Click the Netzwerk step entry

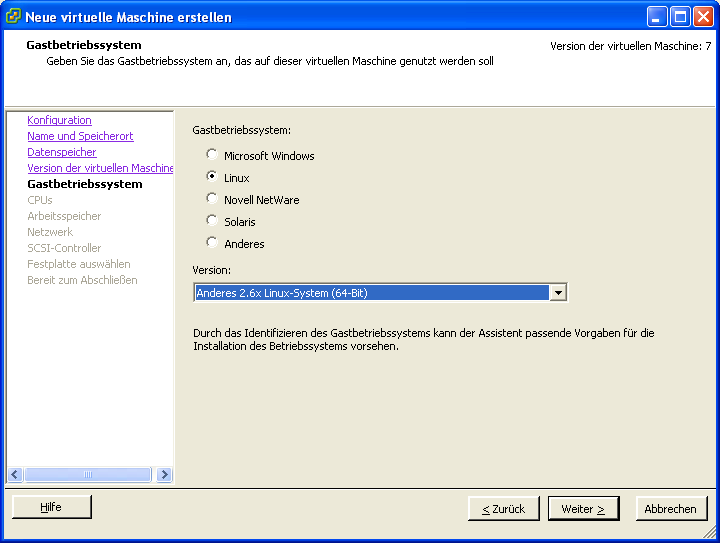(x=50, y=232)
